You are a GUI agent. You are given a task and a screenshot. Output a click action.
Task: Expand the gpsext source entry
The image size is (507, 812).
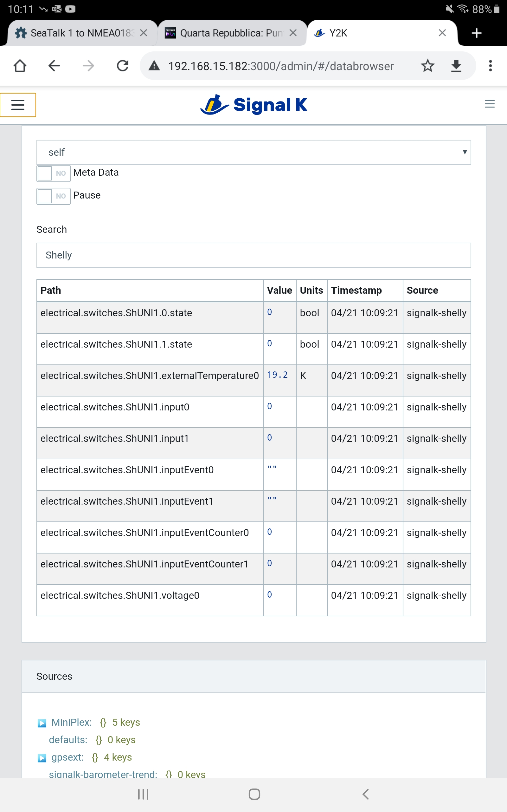[x=42, y=757]
